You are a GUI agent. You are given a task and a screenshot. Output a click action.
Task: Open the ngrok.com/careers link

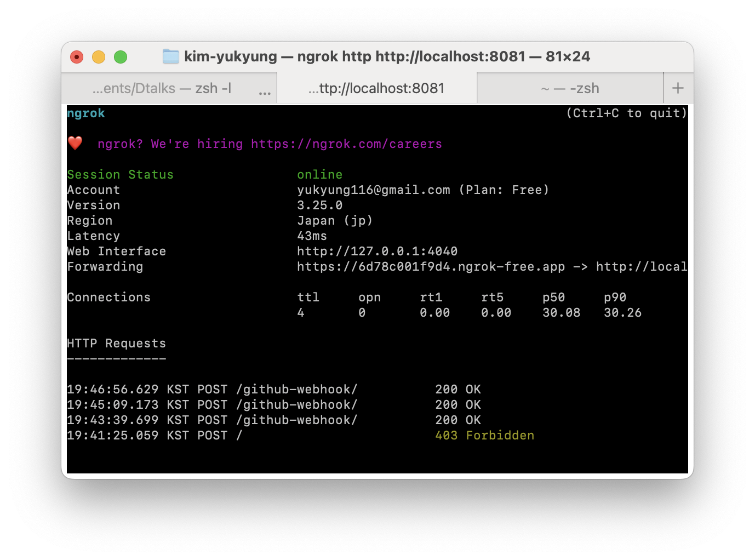click(346, 144)
